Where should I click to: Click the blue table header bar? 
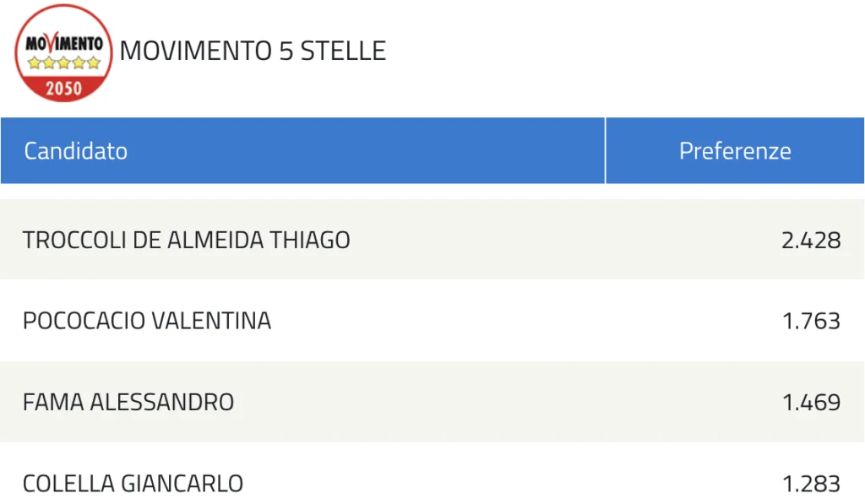tap(432, 150)
